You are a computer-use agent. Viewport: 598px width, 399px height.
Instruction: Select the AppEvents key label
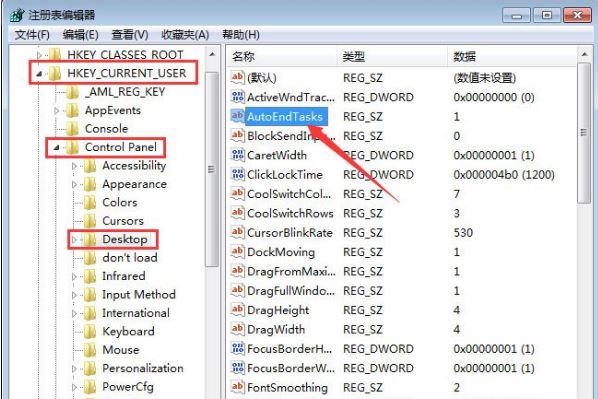[x=113, y=110]
